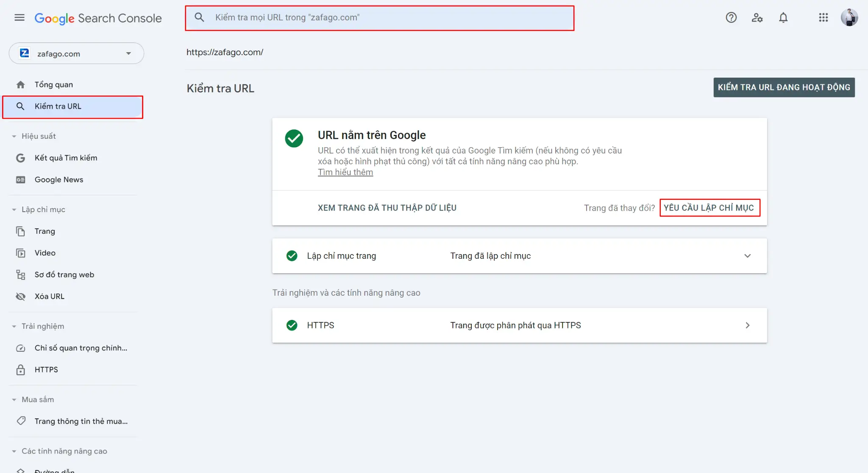Viewport: 868px width, 473px height.
Task: Open the hamburger main menu
Action: tap(19, 17)
